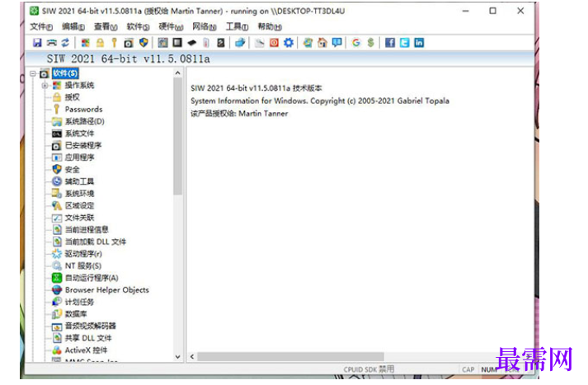Select 驱动程序(r) tree item

[x=83, y=254]
